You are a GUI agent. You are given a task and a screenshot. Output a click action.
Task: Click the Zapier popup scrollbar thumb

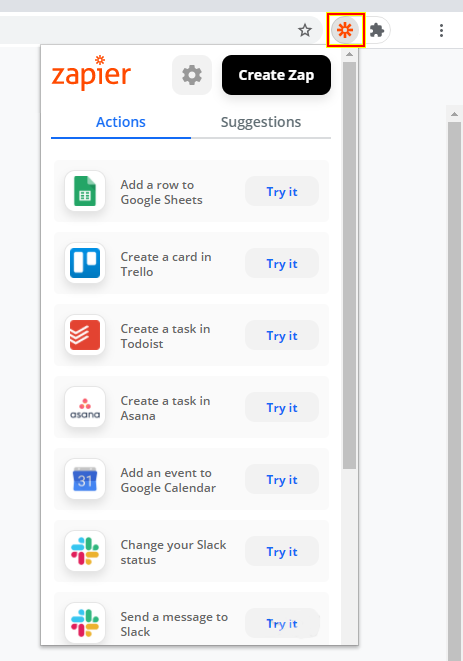point(349,266)
